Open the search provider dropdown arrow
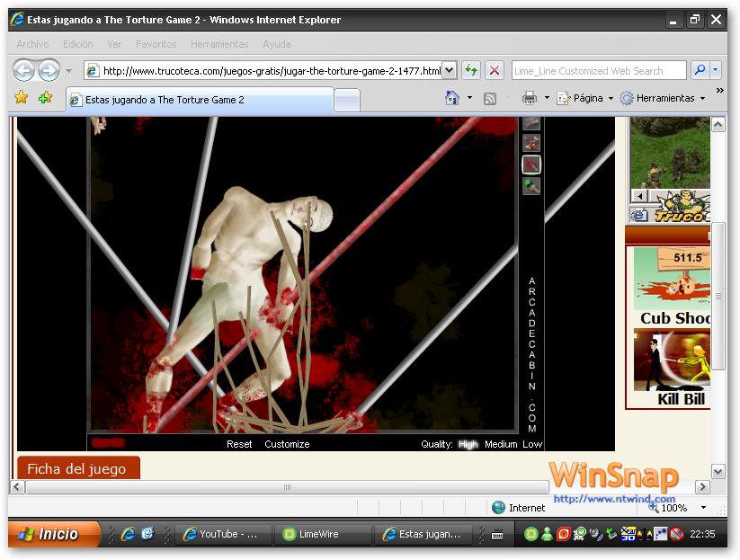740x560 pixels. 716,70
